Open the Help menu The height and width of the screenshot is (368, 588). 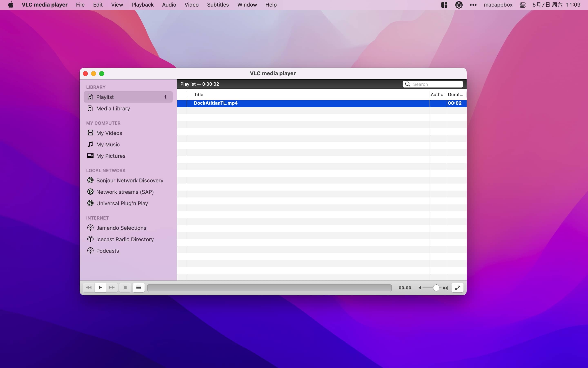point(271,5)
